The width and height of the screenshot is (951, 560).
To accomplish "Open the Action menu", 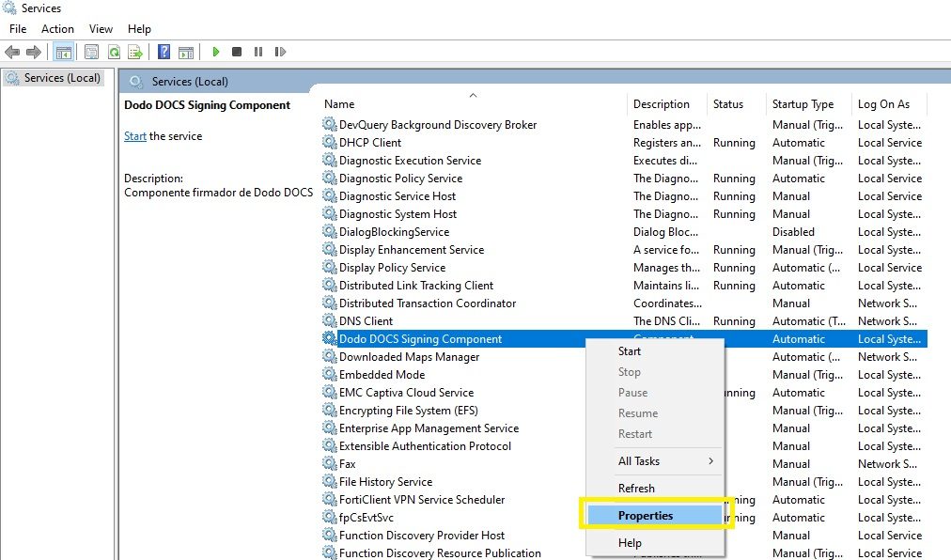I will tap(57, 28).
